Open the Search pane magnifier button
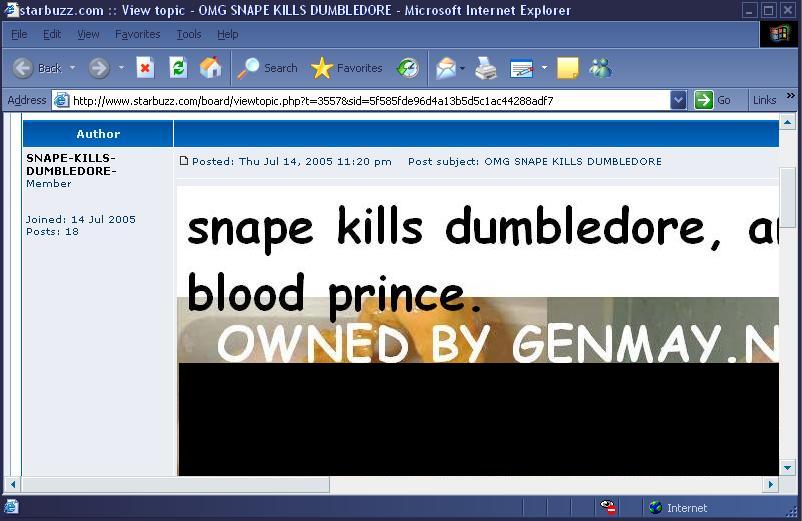The height and width of the screenshot is (521, 802). pyautogui.click(x=267, y=68)
